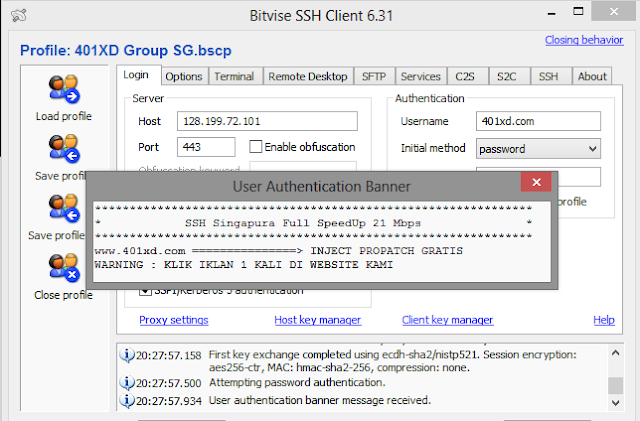Click the 'Attempting password authentication.' log line
The height and width of the screenshot is (421, 640).
tap(297, 383)
